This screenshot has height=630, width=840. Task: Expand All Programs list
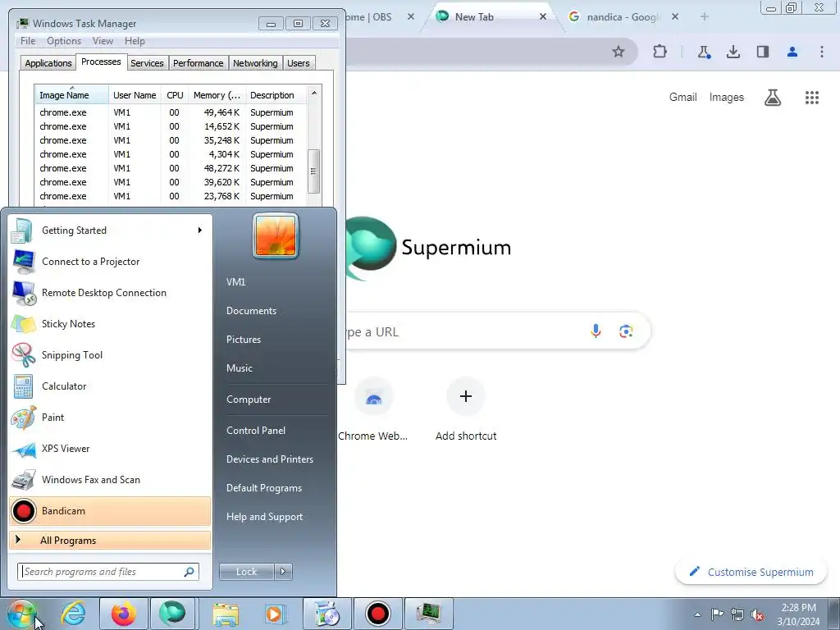tap(110, 541)
